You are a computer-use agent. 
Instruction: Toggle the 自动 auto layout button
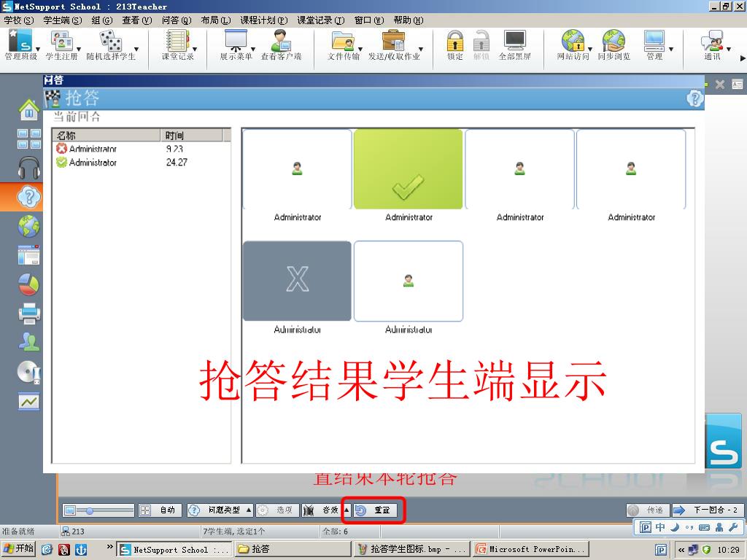pyautogui.click(x=160, y=510)
